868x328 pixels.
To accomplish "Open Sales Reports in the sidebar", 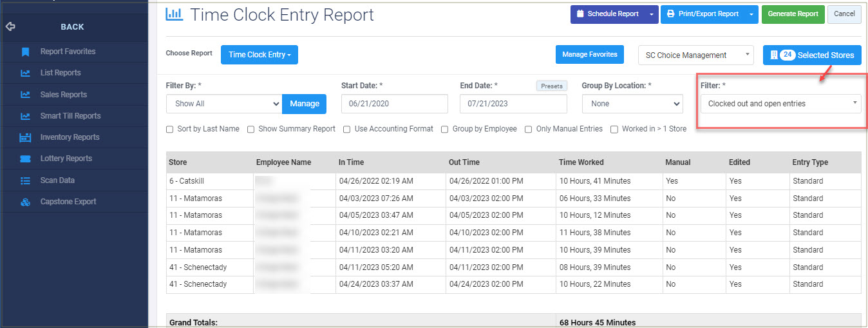I will pyautogui.click(x=63, y=95).
